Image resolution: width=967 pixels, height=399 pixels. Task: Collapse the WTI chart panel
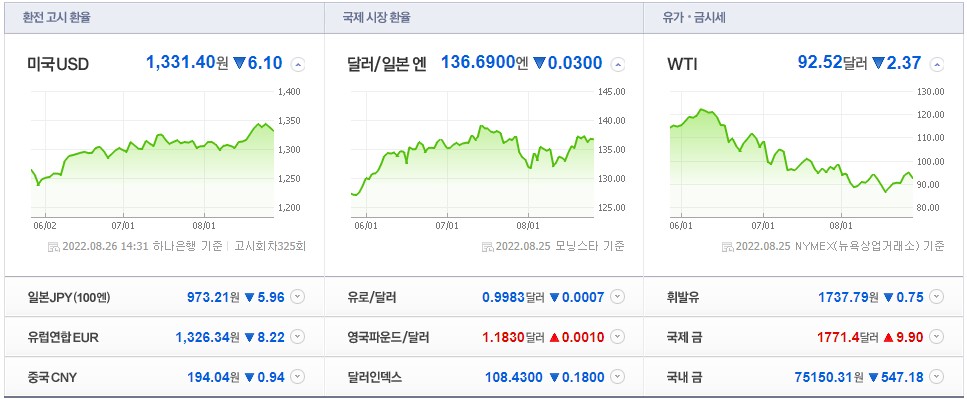pyautogui.click(x=937, y=64)
